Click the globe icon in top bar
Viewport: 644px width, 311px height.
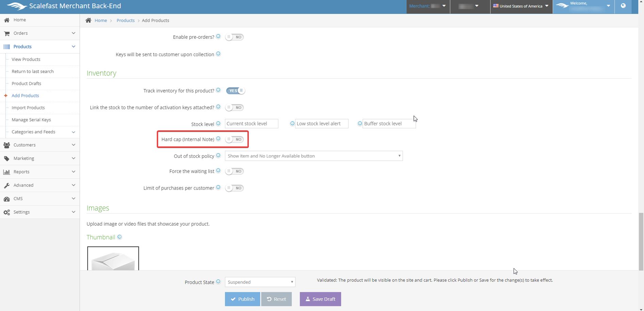(623, 6)
